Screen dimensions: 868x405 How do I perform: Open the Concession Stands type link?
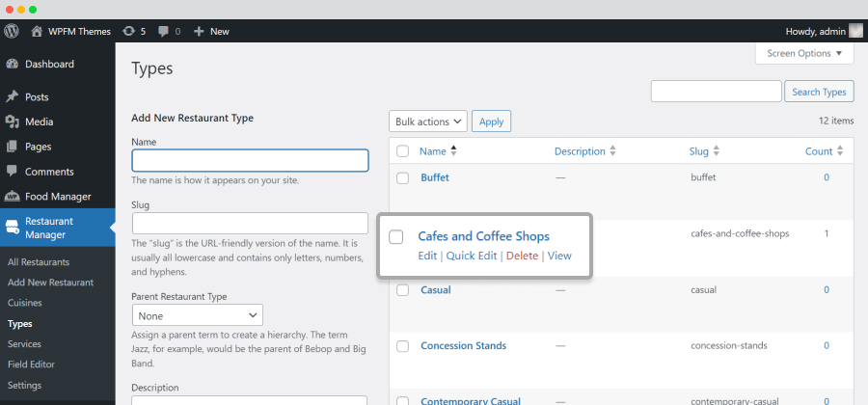tap(463, 345)
